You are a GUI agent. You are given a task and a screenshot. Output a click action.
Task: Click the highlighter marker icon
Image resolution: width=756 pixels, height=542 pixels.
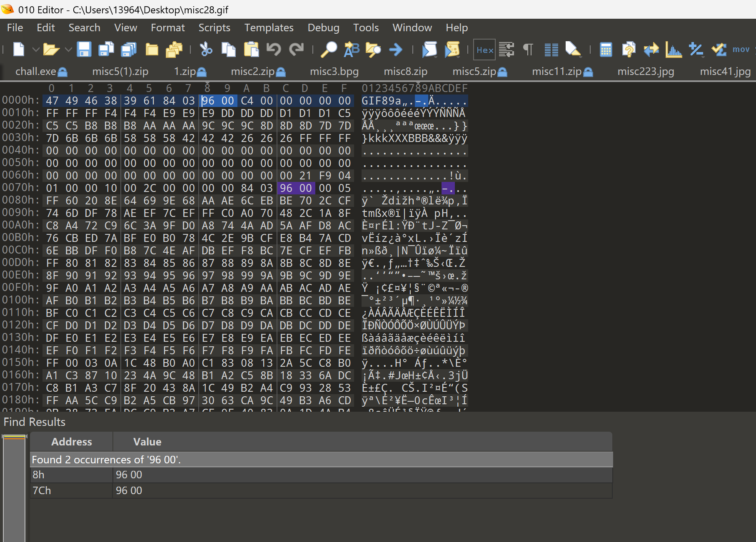[x=573, y=50]
